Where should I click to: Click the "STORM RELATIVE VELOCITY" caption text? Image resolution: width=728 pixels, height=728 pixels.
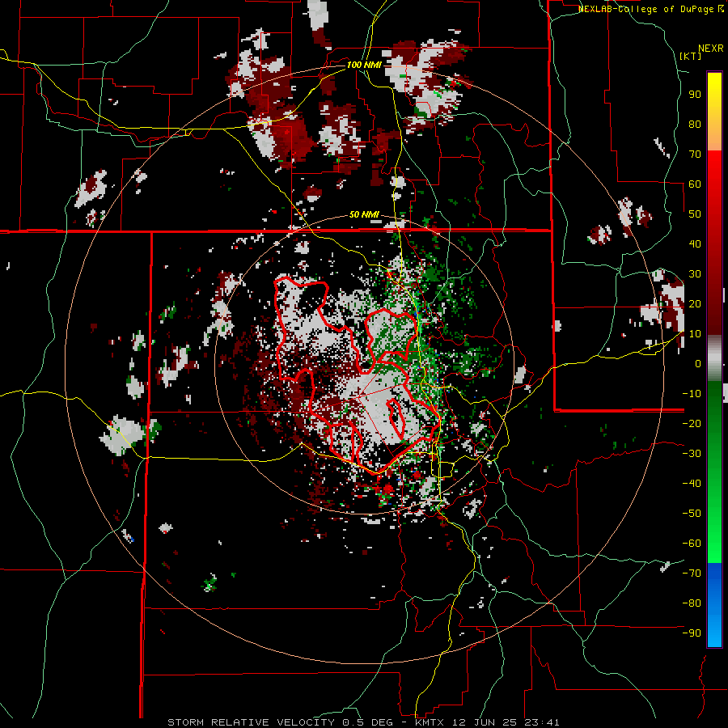pos(251,722)
